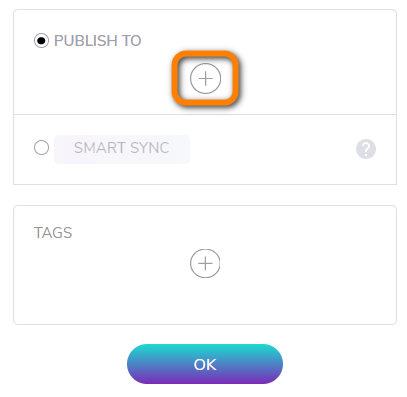This screenshot has width=407, height=397.
Task: Click the plus icon under Publish To
Action: point(205,78)
